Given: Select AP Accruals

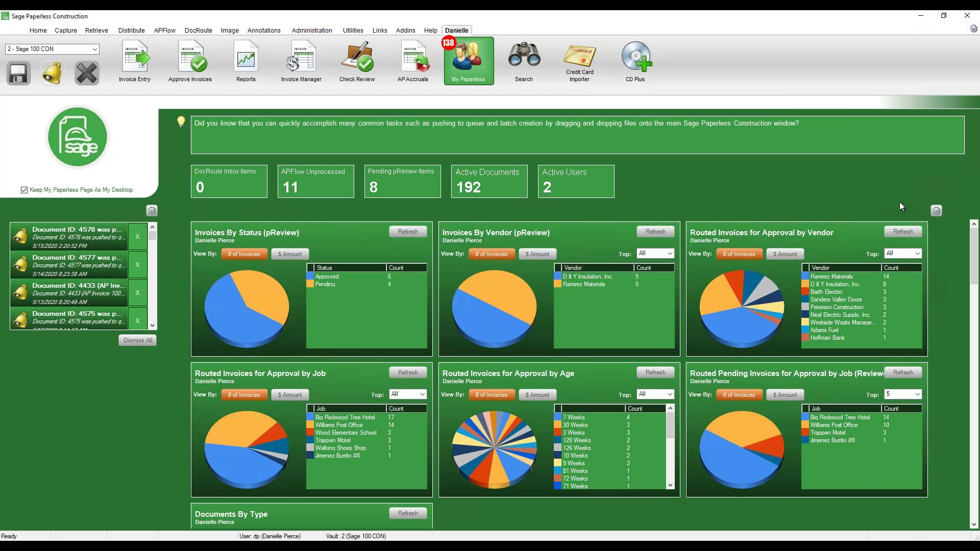Looking at the screenshot, I should pyautogui.click(x=413, y=60).
